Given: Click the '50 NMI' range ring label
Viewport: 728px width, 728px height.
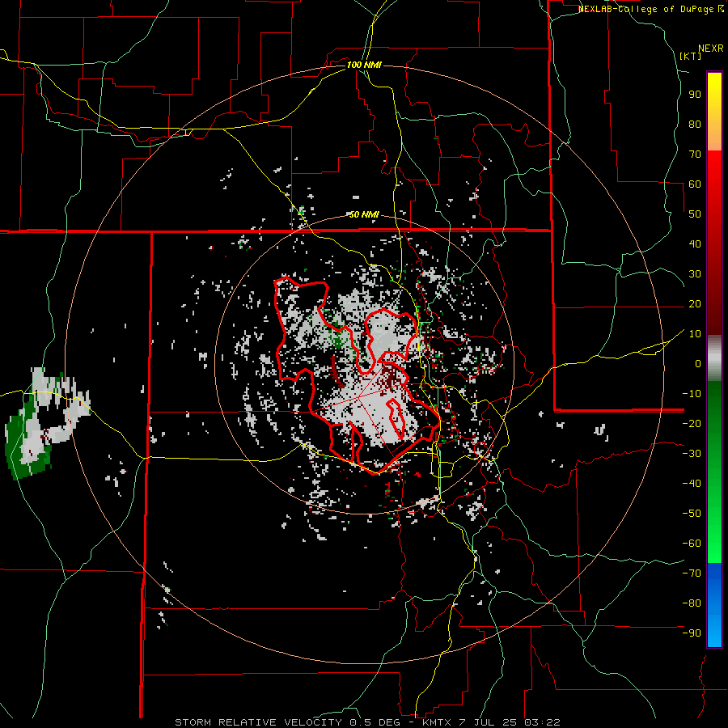Looking at the screenshot, I should coord(364,214).
